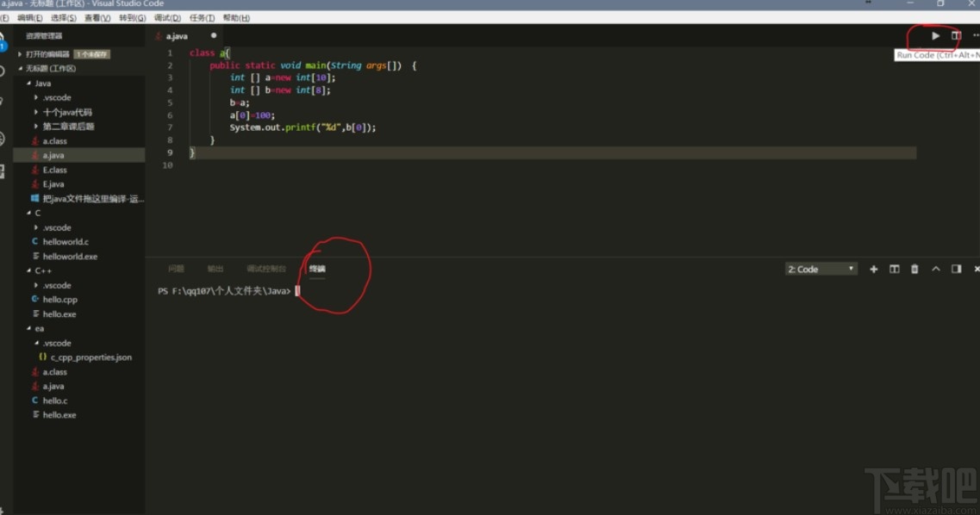Viewport: 980px width, 515px height.
Task: Open the 帮助(H) menu
Action: pyautogui.click(x=236, y=18)
